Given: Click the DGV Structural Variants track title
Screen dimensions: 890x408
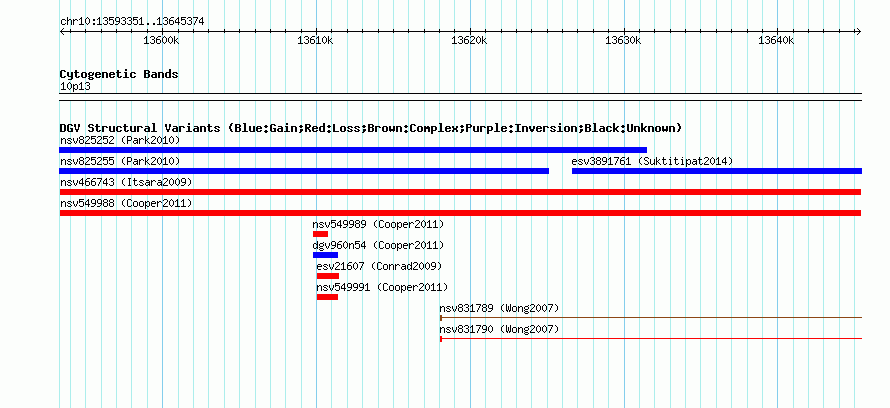Looking at the screenshot, I should tap(371, 128).
